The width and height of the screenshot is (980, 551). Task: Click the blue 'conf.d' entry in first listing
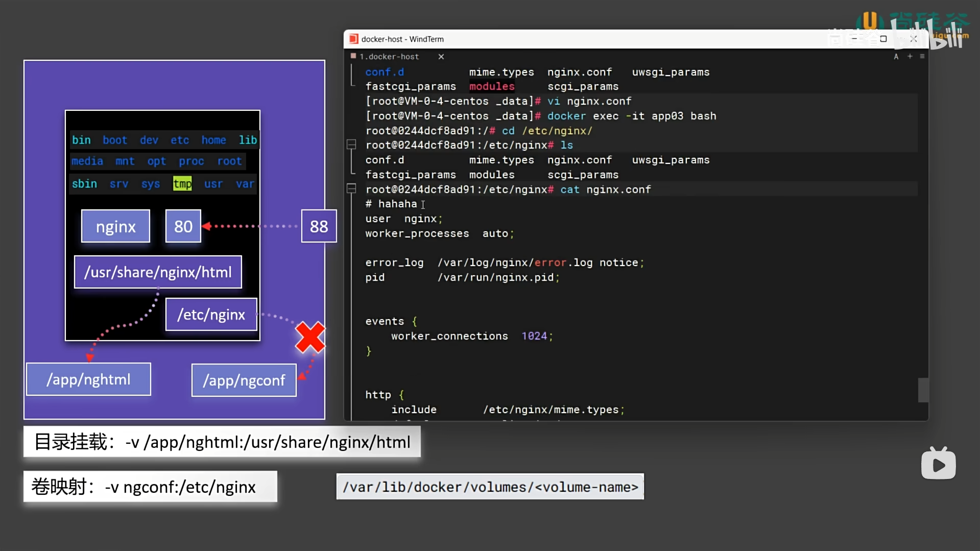pyautogui.click(x=385, y=72)
